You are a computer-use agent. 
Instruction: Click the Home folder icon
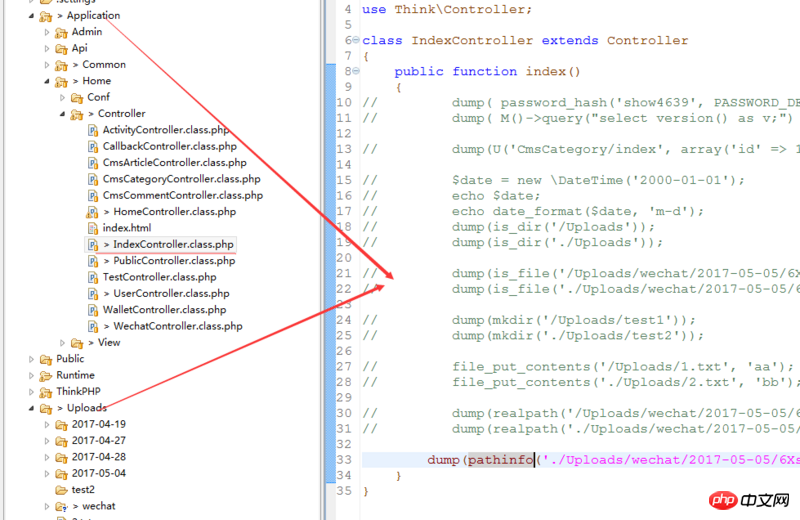point(61,82)
